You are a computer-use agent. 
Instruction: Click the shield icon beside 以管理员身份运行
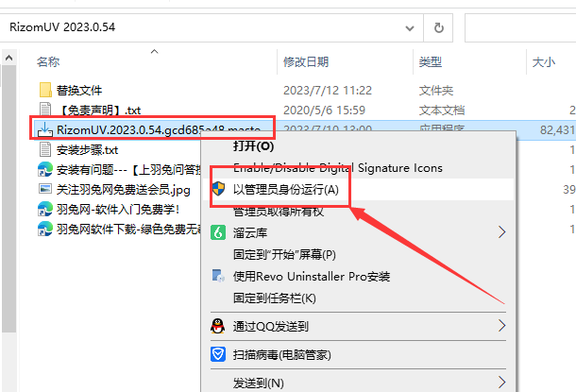click(x=218, y=189)
